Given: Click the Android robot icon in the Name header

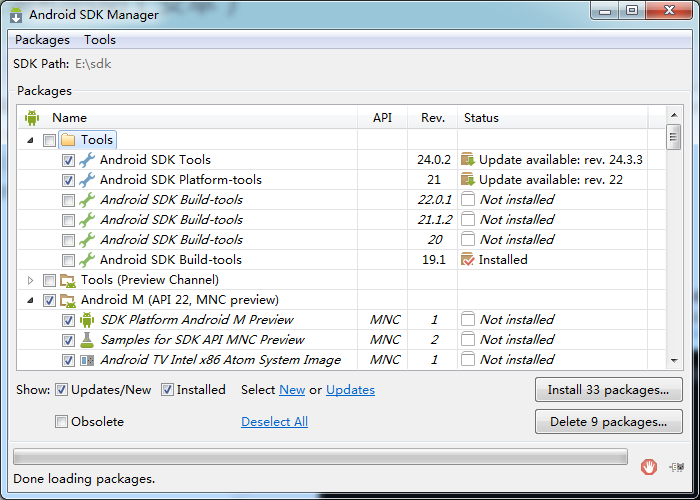Looking at the screenshot, I should [x=32, y=118].
